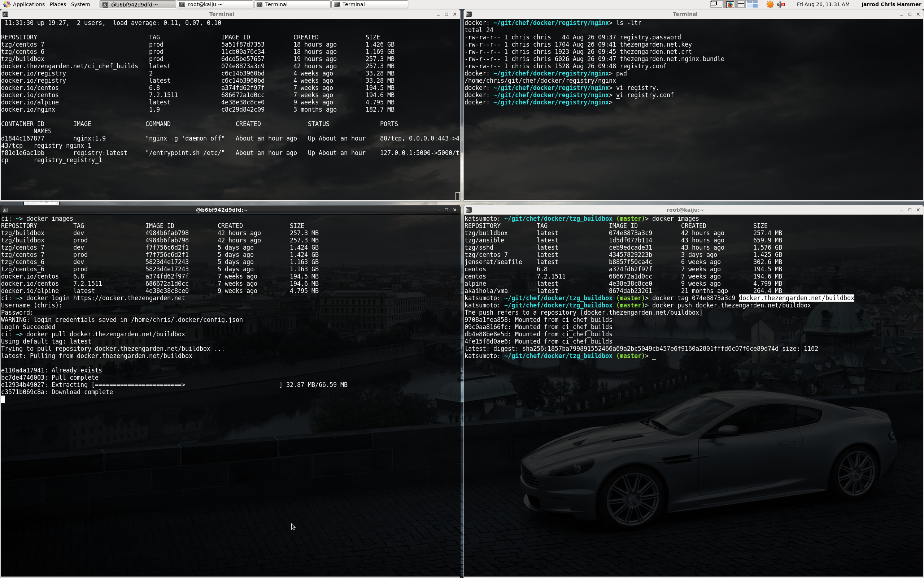This screenshot has height=578, width=924.
Task: Click registry_registry_1 container name
Action: click(67, 160)
